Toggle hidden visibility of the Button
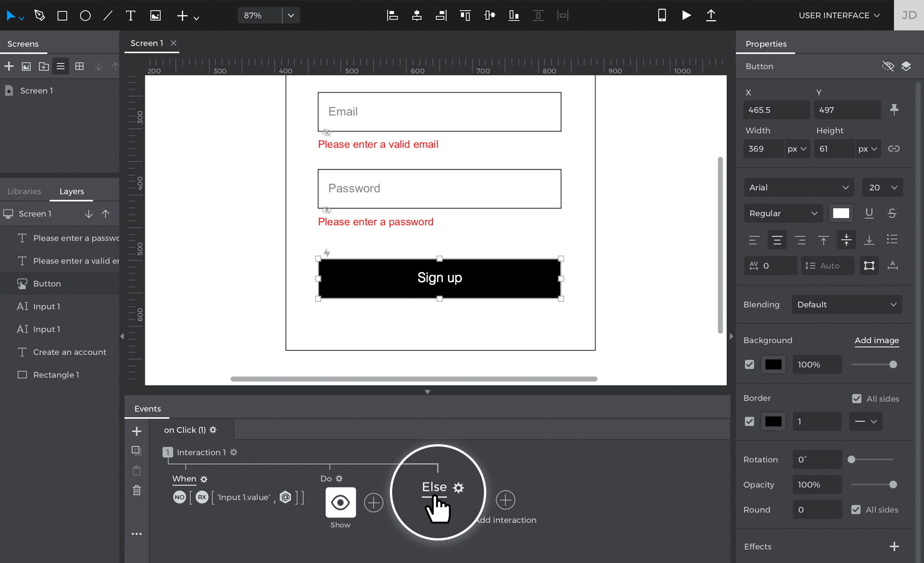 (x=888, y=66)
